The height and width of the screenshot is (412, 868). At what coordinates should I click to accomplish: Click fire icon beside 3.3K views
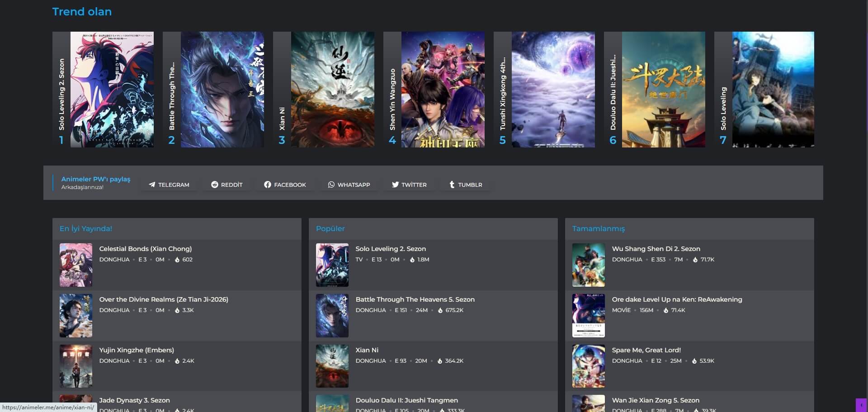click(177, 310)
